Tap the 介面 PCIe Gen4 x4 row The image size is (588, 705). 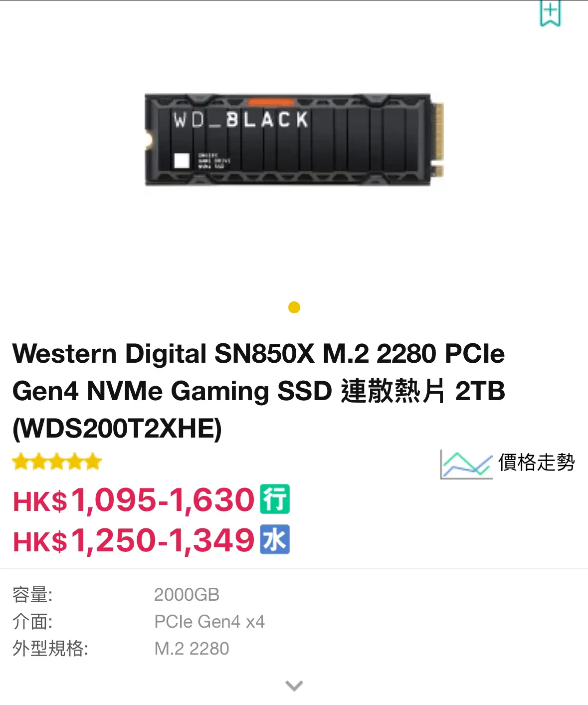(294, 622)
